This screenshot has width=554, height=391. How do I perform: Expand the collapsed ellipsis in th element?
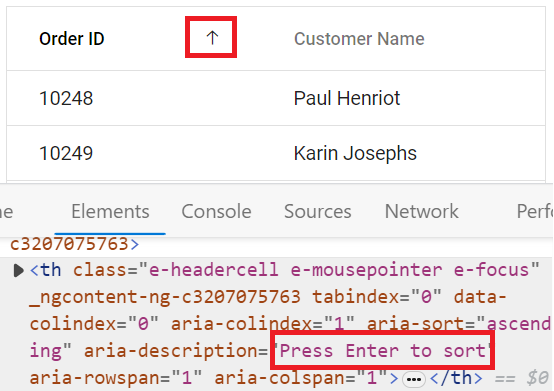coord(413,379)
